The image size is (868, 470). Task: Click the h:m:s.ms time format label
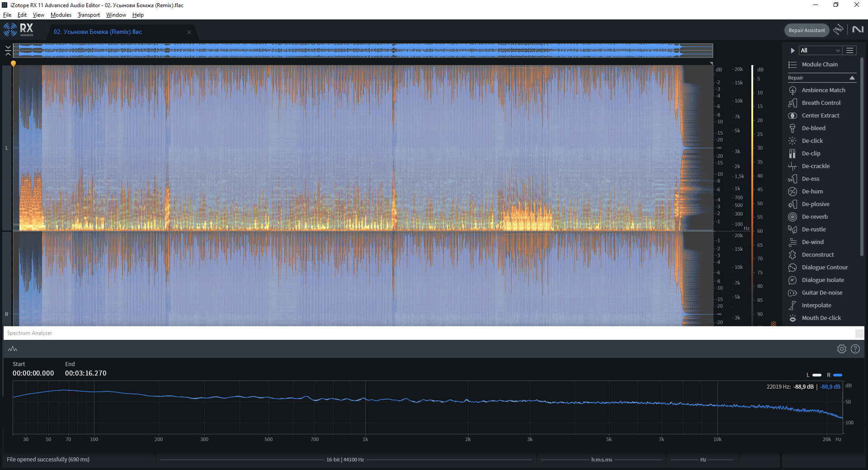602,460
